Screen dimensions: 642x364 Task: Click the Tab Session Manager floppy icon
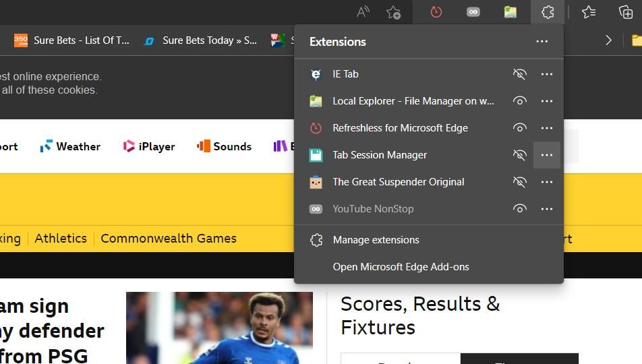coord(316,155)
